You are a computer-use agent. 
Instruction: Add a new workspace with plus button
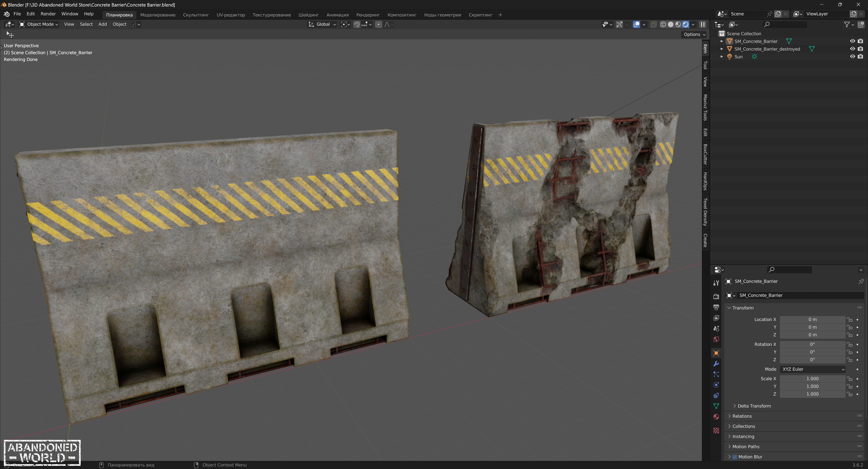tap(500, 15)
